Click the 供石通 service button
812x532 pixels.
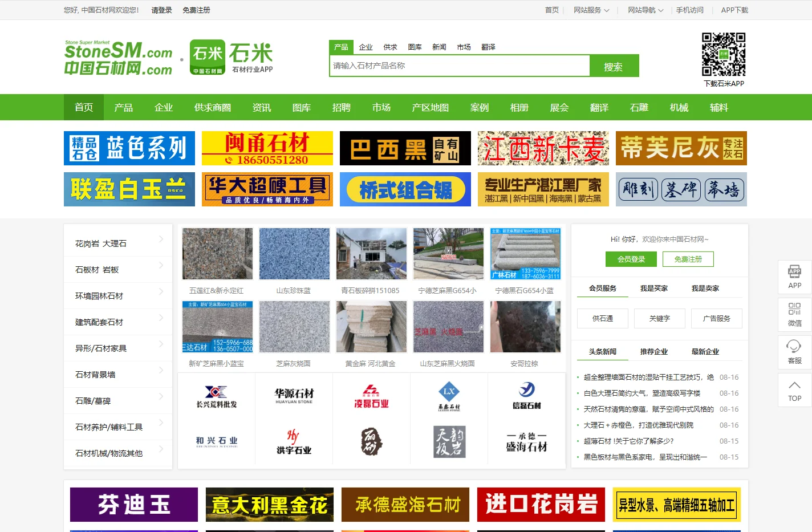point(603,318)
